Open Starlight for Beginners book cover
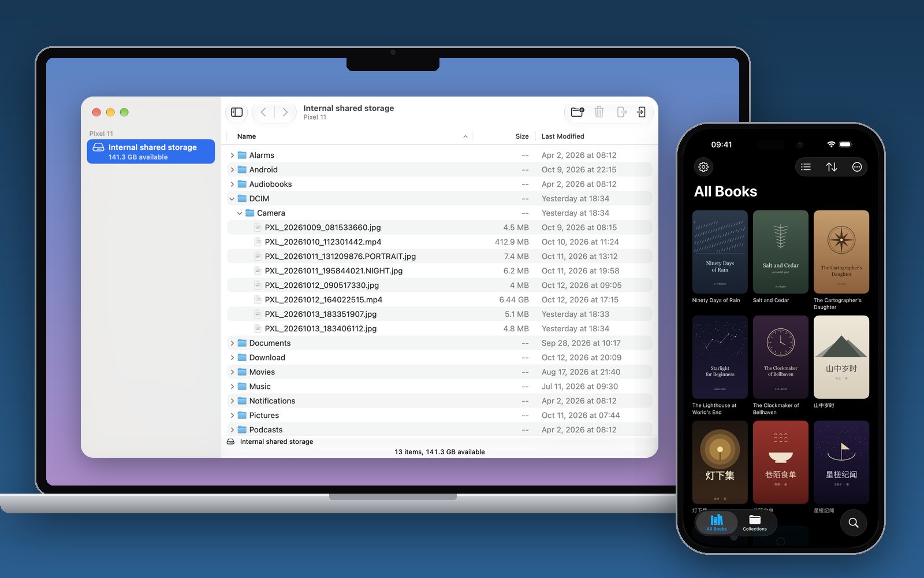Viewport: 924px width, 578px height. click(x=720, y=357)
